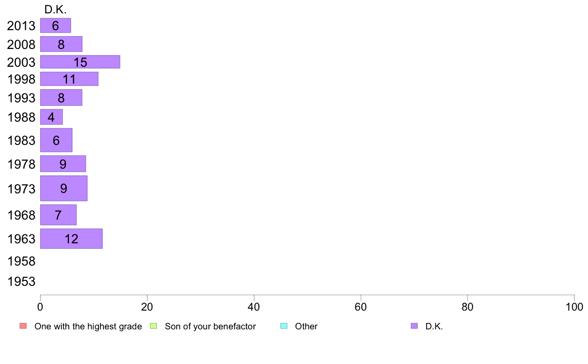The height and width of the screenshot is (364, 588).
Task: Click the 1953 year label
Action: [x=21, y=281]
